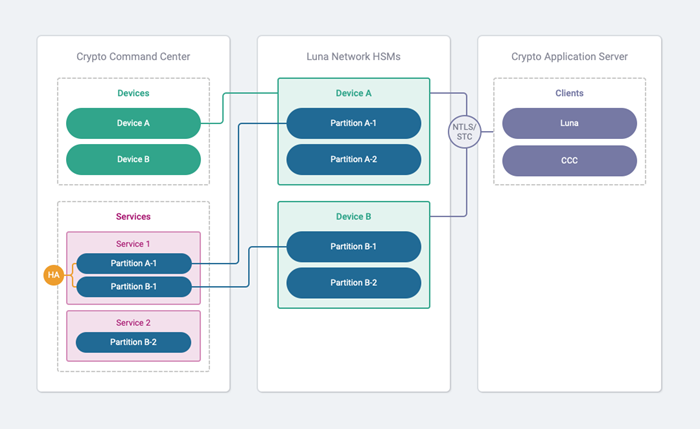This screenshot has height=430, width=700.
Task: Select green Device A pill in Crypto Command Center
Action: (133, 124)
